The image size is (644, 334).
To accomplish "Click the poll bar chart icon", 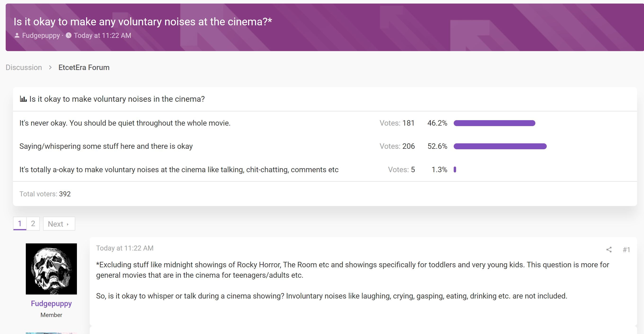I will pyautogui.click(x=23, y=99).
